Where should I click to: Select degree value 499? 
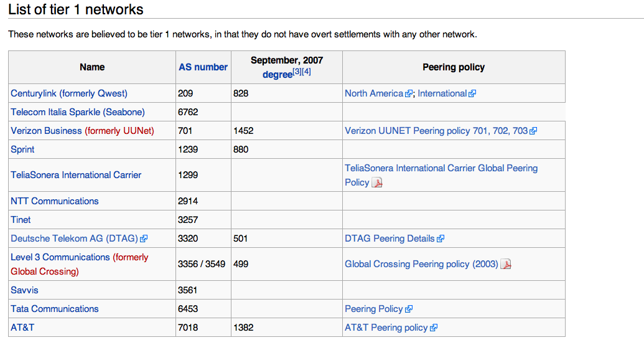241,264
